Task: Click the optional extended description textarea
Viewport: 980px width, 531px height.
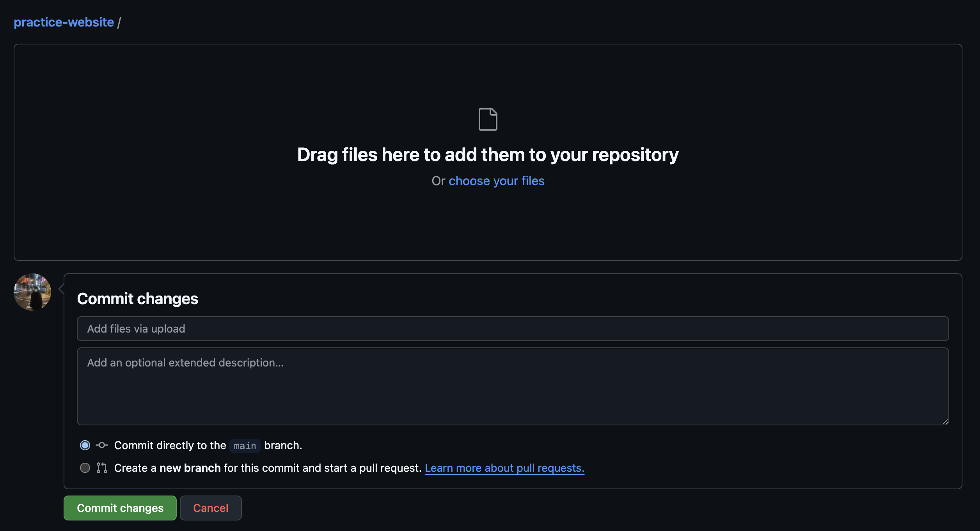Action: click(x=513, y=386)
